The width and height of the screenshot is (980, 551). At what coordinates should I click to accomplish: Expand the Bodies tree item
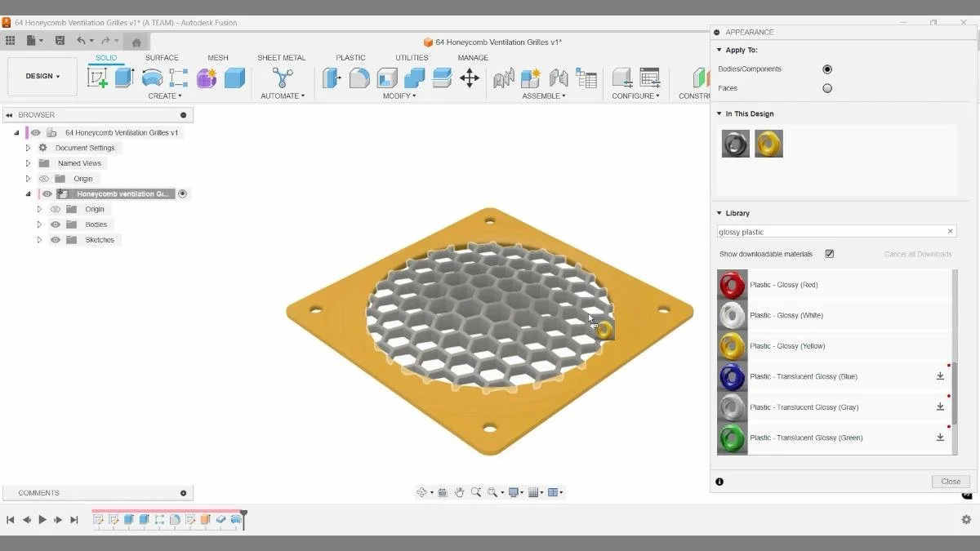click(x=38, y=224)
